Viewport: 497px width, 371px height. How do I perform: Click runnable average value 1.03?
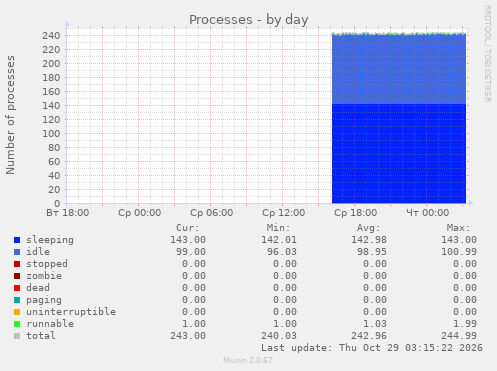tap(375, 324)
